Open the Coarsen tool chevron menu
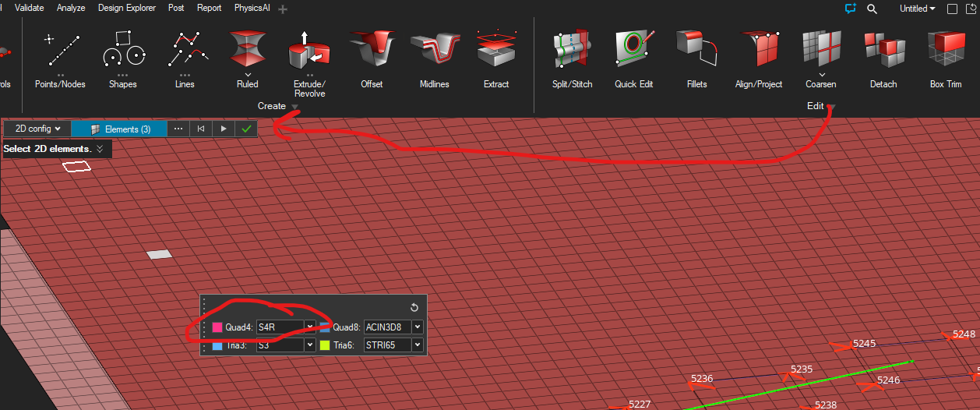The image size is (980, 410). coord(821,75)
